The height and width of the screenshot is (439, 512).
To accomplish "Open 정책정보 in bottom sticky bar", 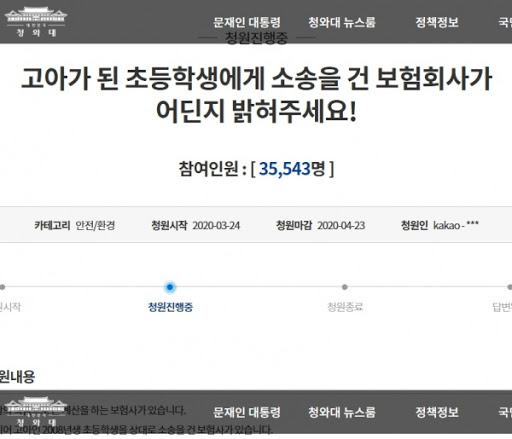I will (437, 412).
